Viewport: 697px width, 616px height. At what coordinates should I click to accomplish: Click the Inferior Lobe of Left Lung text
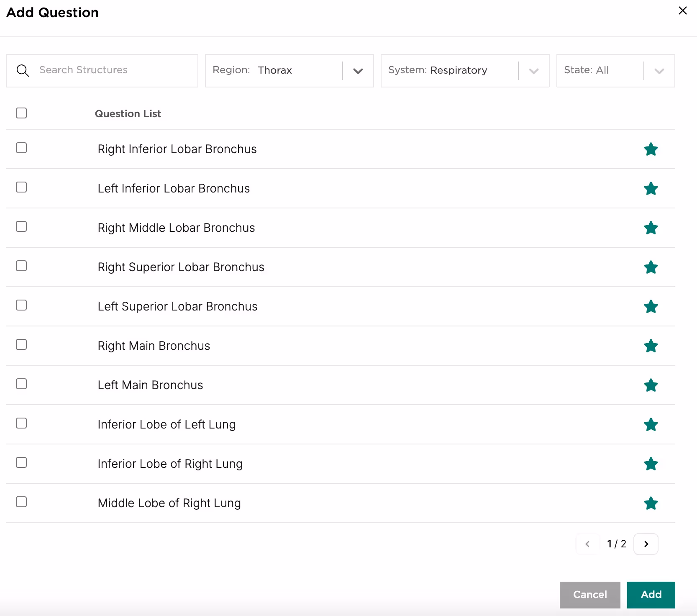[167, 425]
